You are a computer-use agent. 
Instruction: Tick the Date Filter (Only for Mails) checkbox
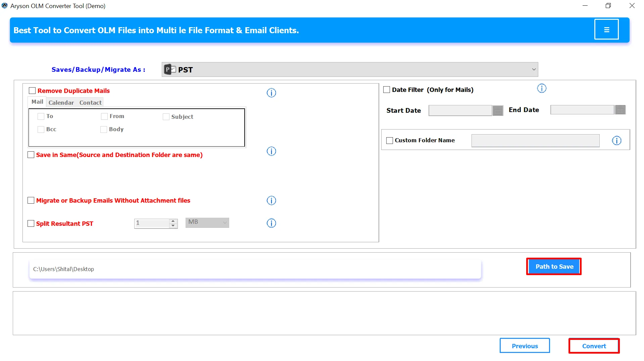tap(387, 90)
